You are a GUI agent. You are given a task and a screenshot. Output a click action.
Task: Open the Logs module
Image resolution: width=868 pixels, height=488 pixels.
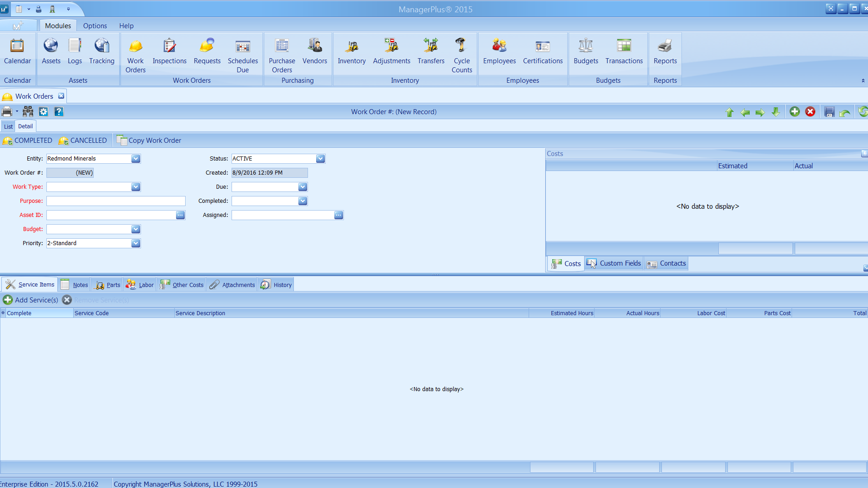click(x=75, y=51)
